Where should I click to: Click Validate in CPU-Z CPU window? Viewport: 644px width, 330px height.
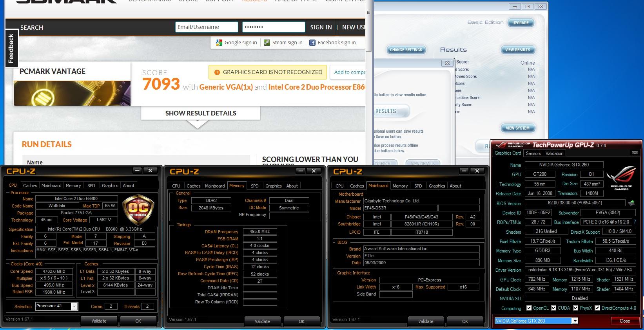point(99,321)
